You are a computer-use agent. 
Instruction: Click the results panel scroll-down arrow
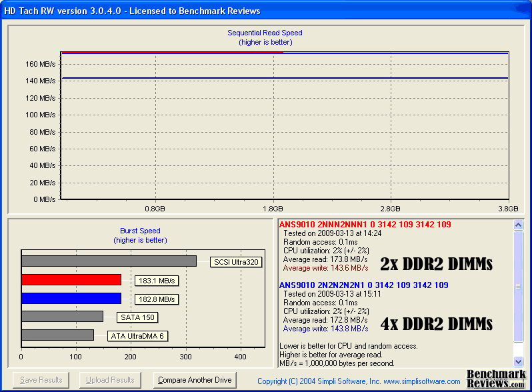[518, 361]
